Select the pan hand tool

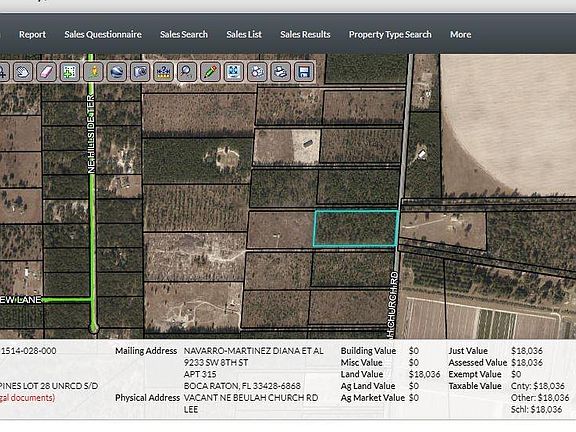pos(23,71)
